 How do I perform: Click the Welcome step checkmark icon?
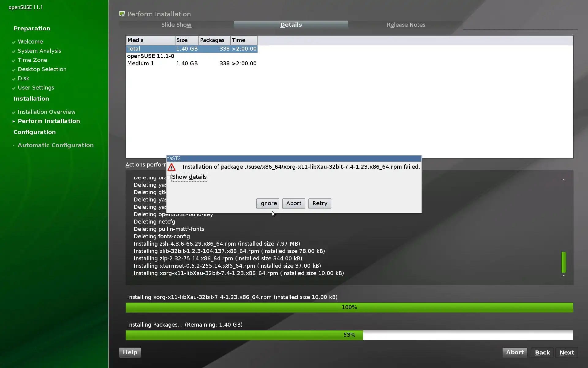tap(13, 42)
